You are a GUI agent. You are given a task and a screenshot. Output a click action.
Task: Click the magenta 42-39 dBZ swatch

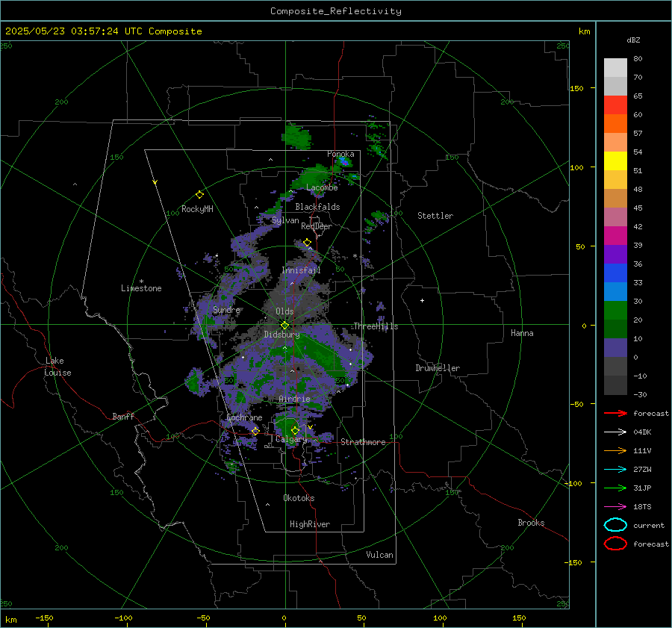(x=615, y=236)
